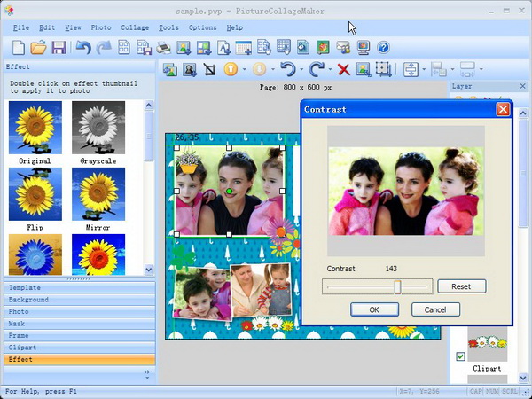532x399 pixels.
Task: Open a file with the folder icon
Action: click(39, 47)
